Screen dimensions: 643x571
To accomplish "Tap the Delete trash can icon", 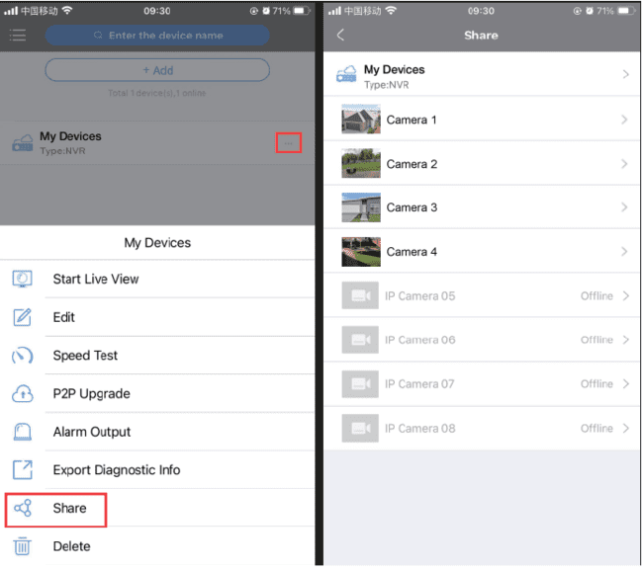I will pos(22,546).
